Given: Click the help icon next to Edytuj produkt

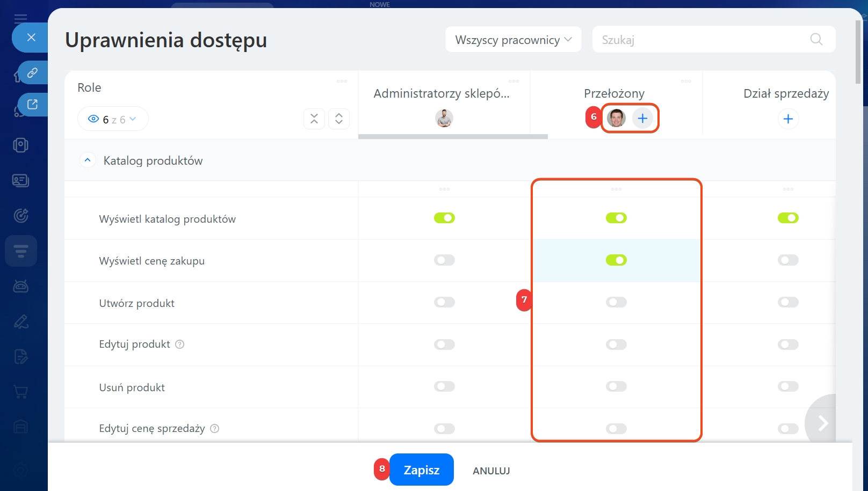Looking at the screenshot, I should 180,345.
